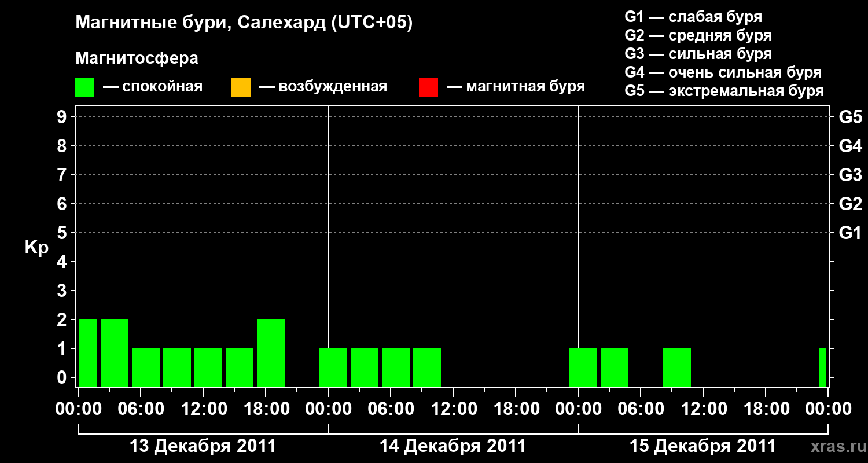Select 'G5 — экстремальная буря' legend line
Viewport: 868px width, 463px height.
(x=724, y=91)
